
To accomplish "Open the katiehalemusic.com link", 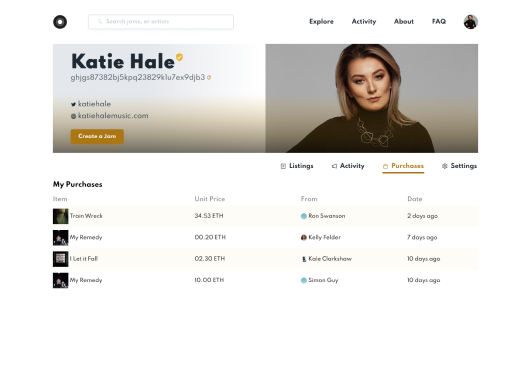I will tap(113, 116).
